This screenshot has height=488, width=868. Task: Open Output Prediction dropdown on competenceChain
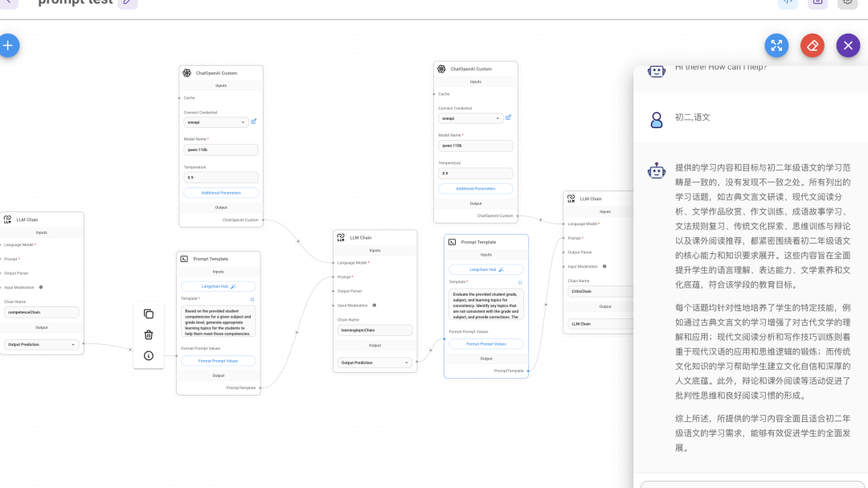tap(40, 342)
